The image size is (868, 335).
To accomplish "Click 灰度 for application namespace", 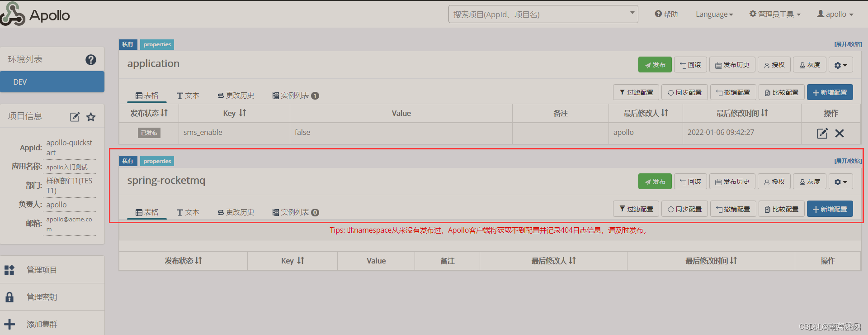I will coord(810,65).
